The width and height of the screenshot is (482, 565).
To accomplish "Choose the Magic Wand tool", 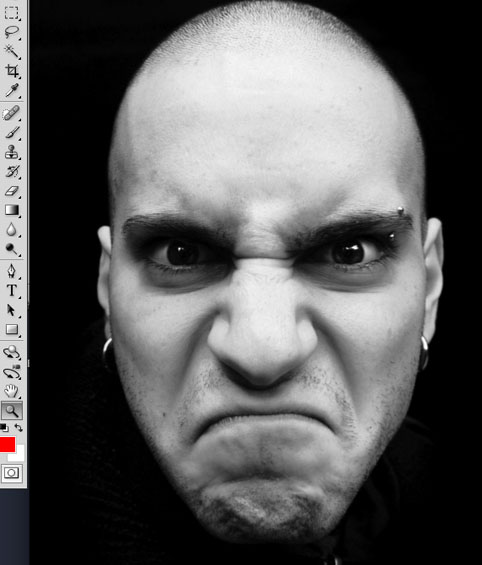I will point(12,52).
